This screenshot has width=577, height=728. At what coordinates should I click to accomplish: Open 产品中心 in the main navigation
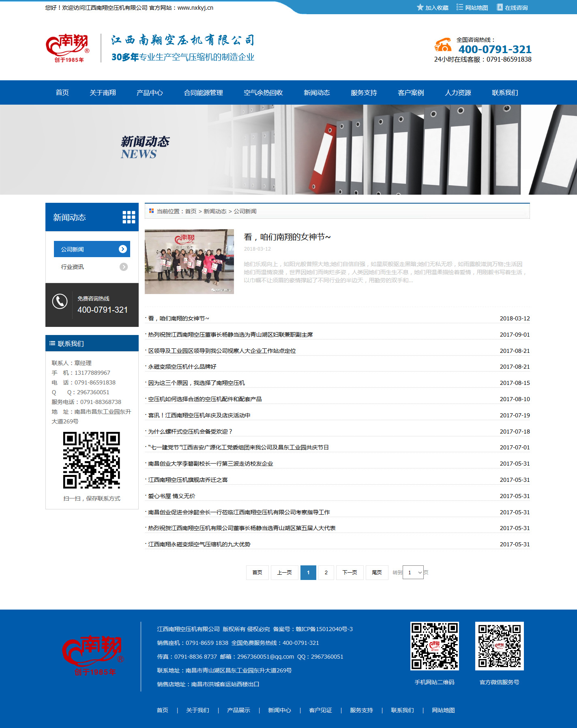click(x=150, y=92)
